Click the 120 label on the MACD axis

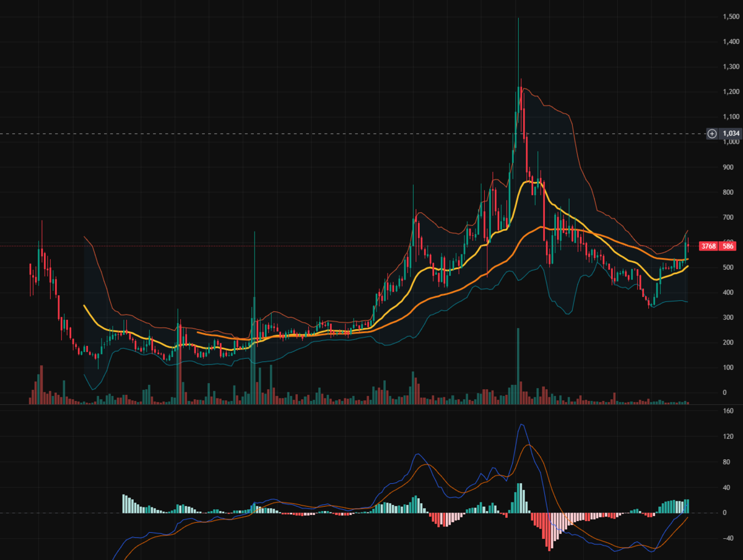coord(729,436)
